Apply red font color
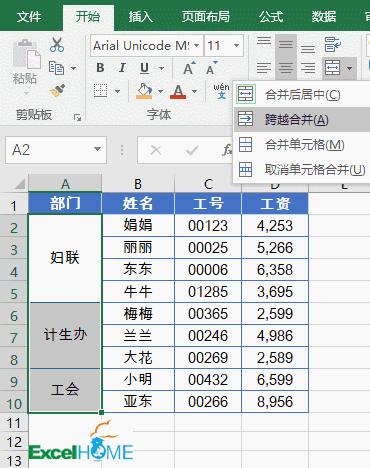This screenshot has width=370, height=468. click(178, 91)
